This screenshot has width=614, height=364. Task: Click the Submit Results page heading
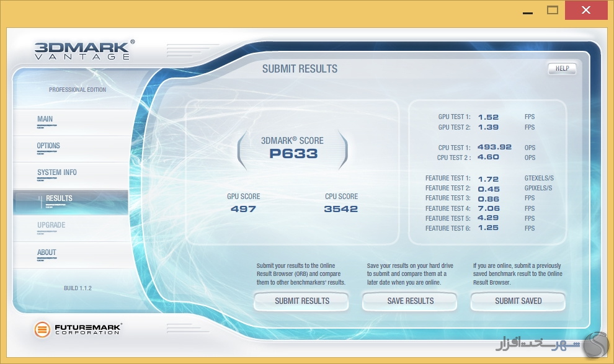coord(300,69)
